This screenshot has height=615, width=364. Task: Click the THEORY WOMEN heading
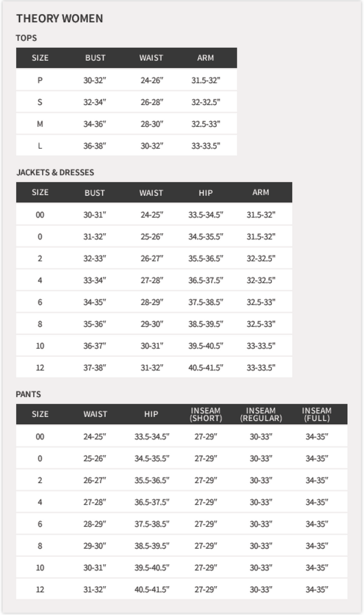click(59, 19)
